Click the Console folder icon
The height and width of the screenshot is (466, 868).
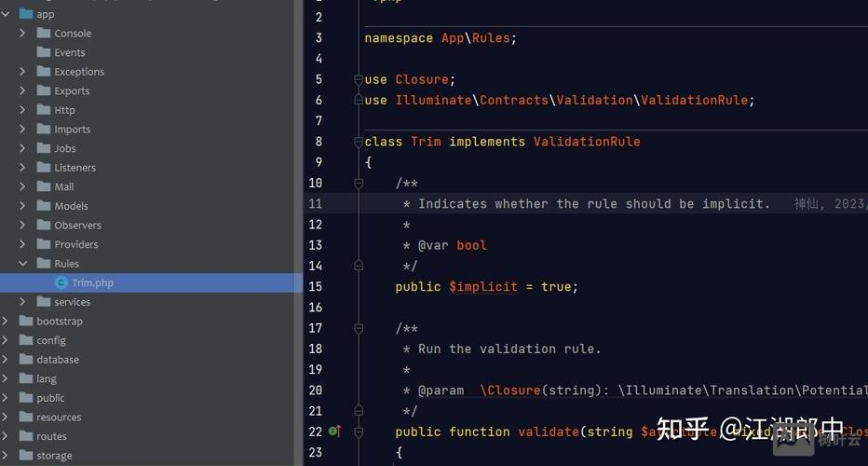[44, 33]
